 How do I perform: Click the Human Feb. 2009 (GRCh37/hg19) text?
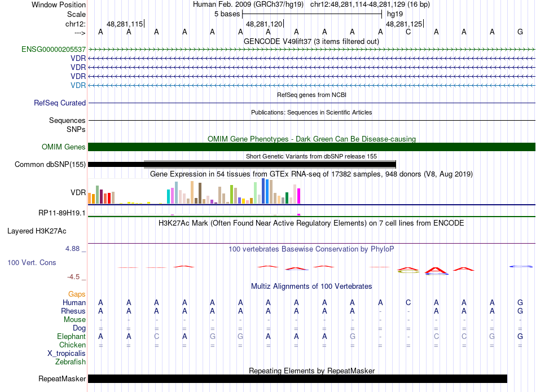(248, 5)
